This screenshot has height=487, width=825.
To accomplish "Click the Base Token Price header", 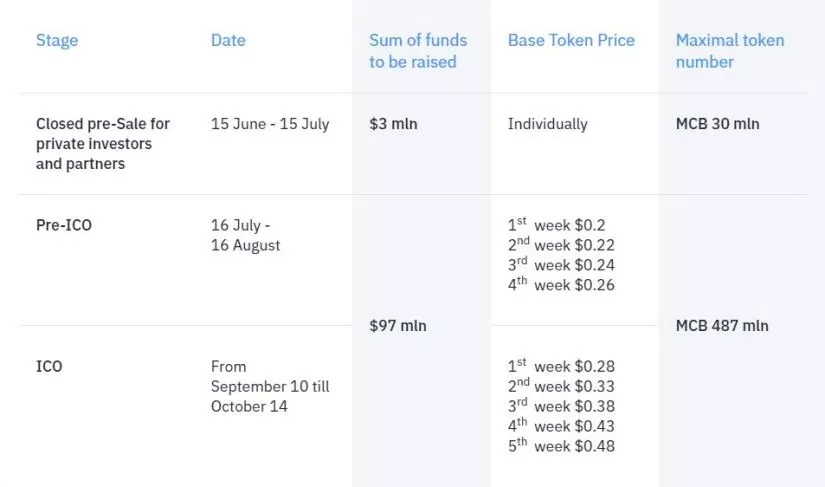I will click(571, 41).
